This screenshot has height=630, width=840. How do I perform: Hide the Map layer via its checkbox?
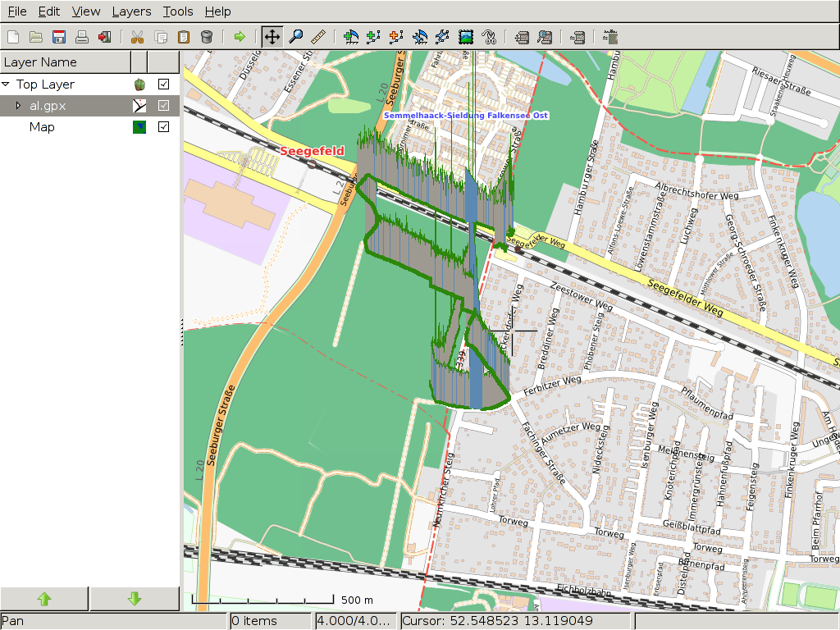pos(163,127)
